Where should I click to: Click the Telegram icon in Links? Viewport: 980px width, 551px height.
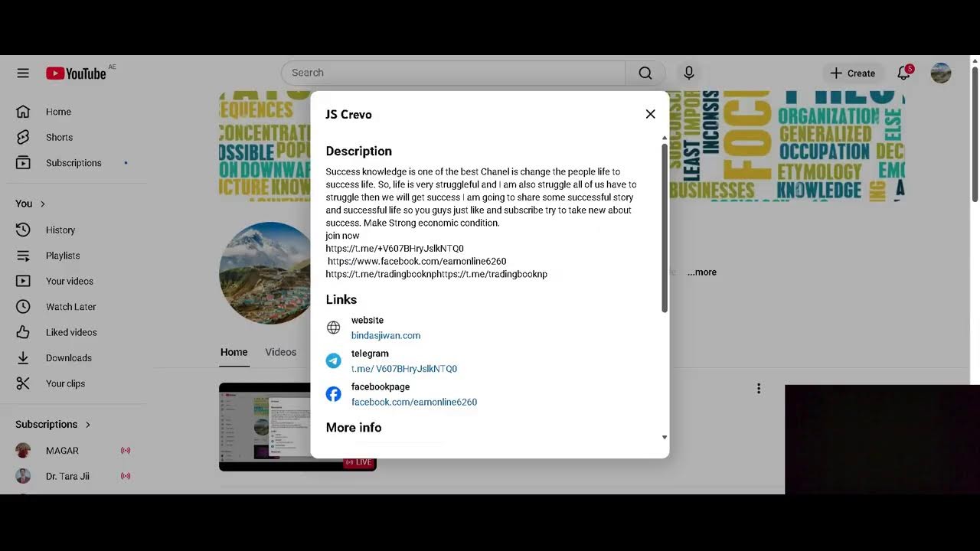point(334,361)
